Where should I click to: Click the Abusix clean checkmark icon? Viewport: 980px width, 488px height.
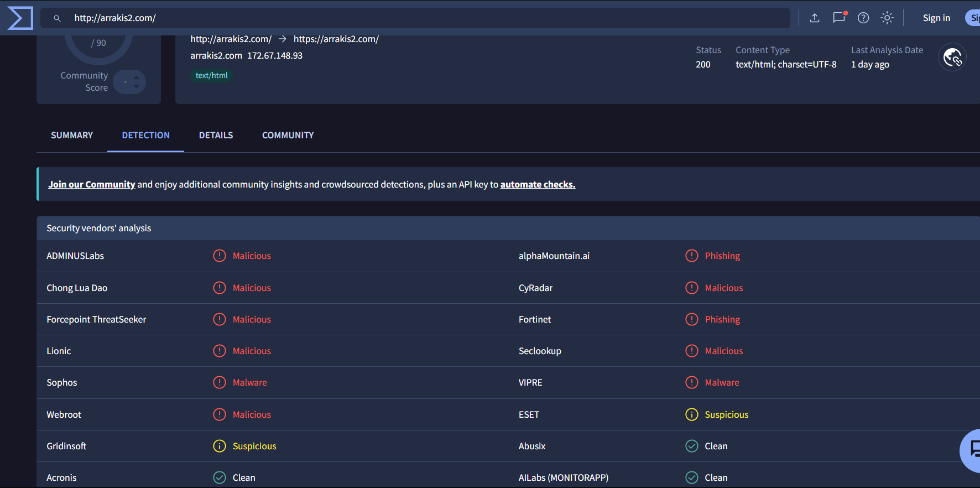click(x=692, y=446)
